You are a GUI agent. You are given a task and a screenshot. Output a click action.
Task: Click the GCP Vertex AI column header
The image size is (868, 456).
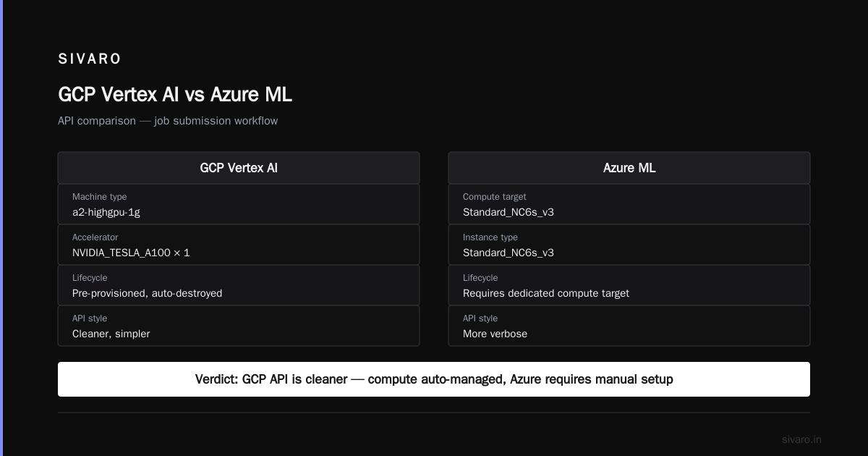239,168
